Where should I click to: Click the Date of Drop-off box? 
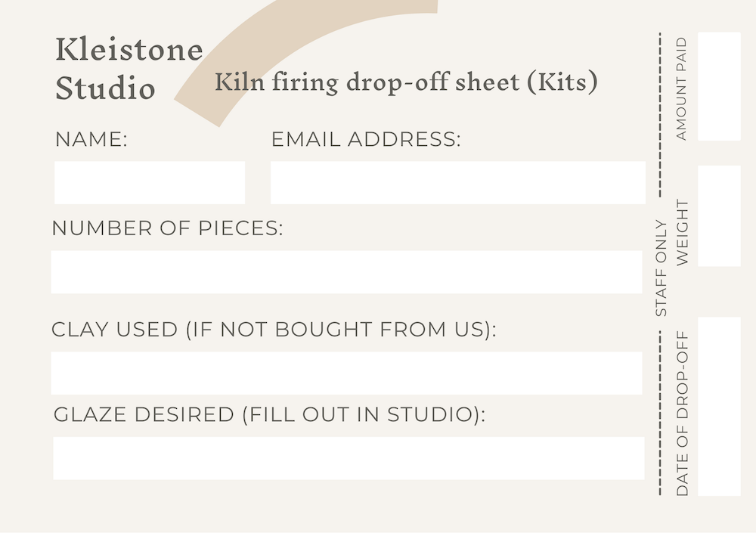pyautogui.click(x=719, y=406)
